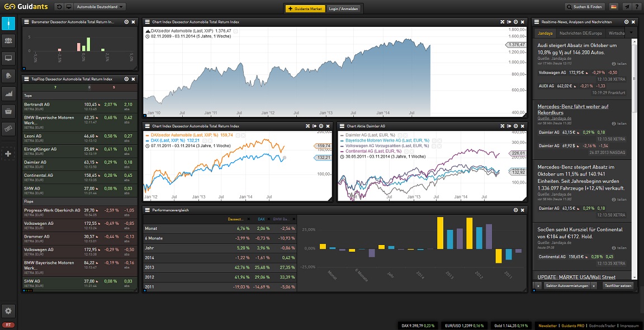Click the DAX 9.398,79 ticker in the status bar

coord(417,326)
